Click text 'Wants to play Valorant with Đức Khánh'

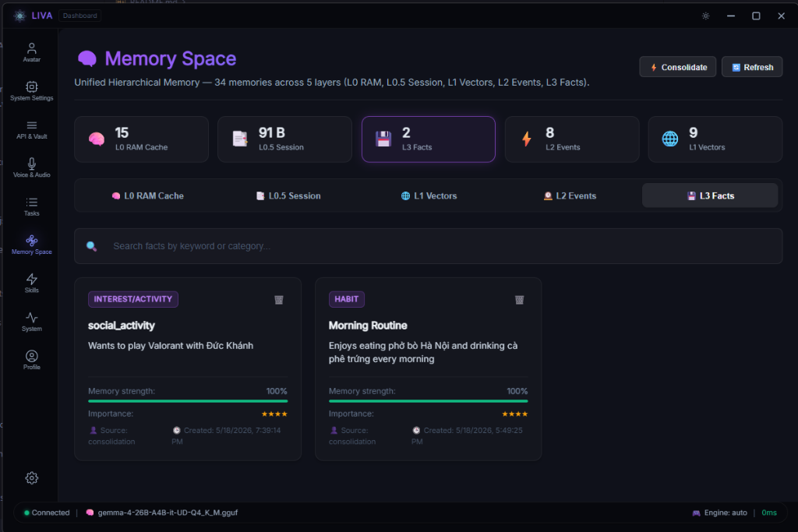tap(171, 346)
